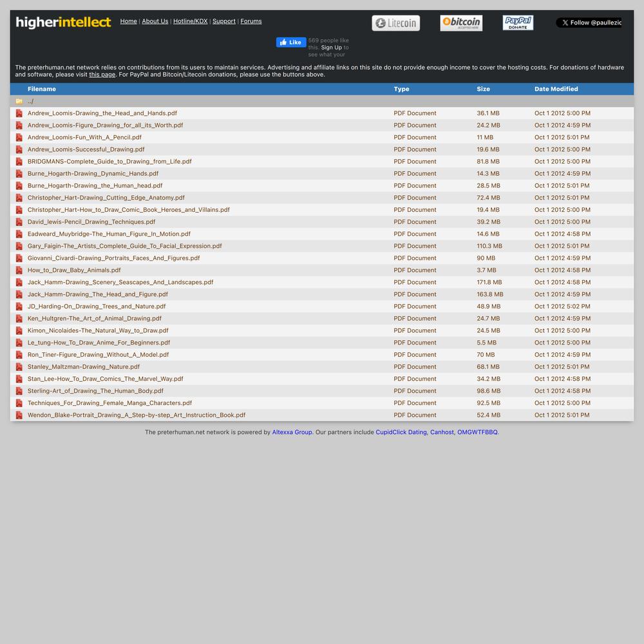Click PDF icon beside BRIDGMANS-Complete_Guide_to_Drawing_from_Life.pdf

click(x=19, y=162)
